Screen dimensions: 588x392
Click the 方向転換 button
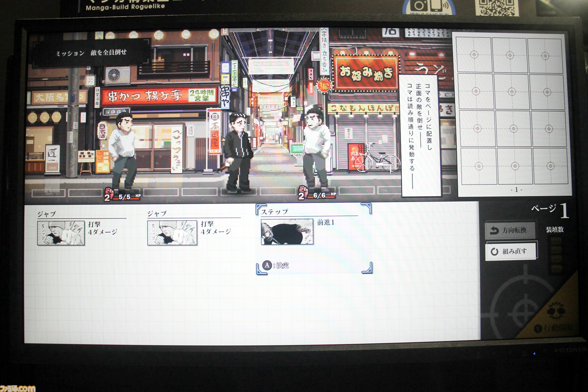511,230
